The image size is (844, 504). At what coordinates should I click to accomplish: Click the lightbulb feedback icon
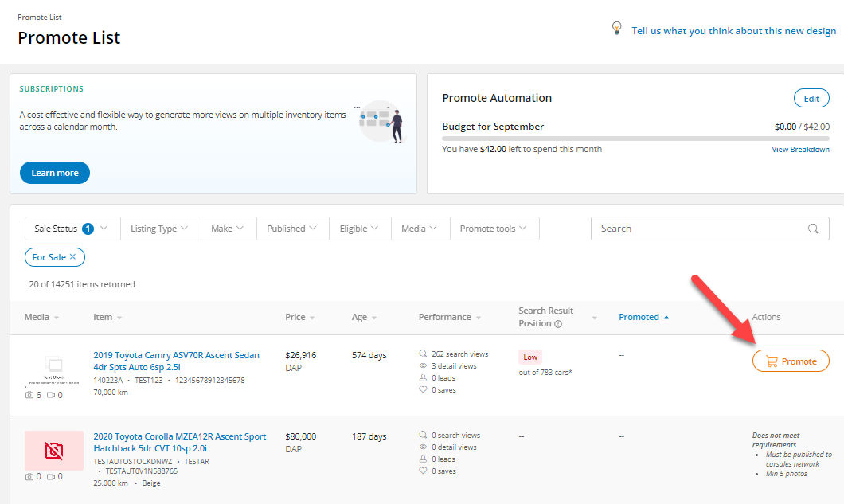616,29
